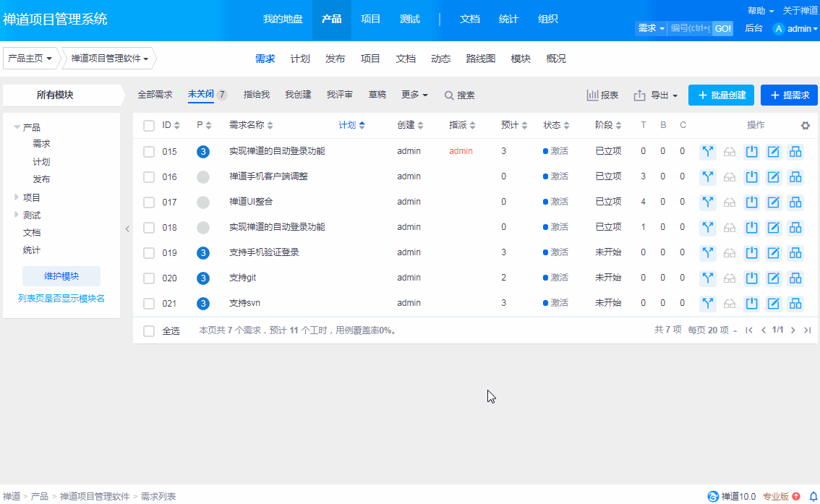The width and height of the screenshot is (820, 504).
Task: Expand the 项目 node in the module tree
Action: pos(17,197)
